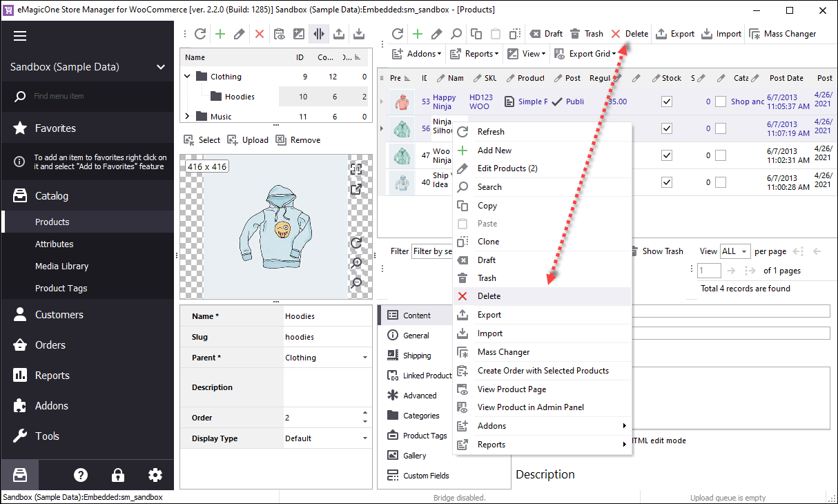Select Delete from the context menu
The height and width of the screenshot is (504, 838).
click(489, 296)
